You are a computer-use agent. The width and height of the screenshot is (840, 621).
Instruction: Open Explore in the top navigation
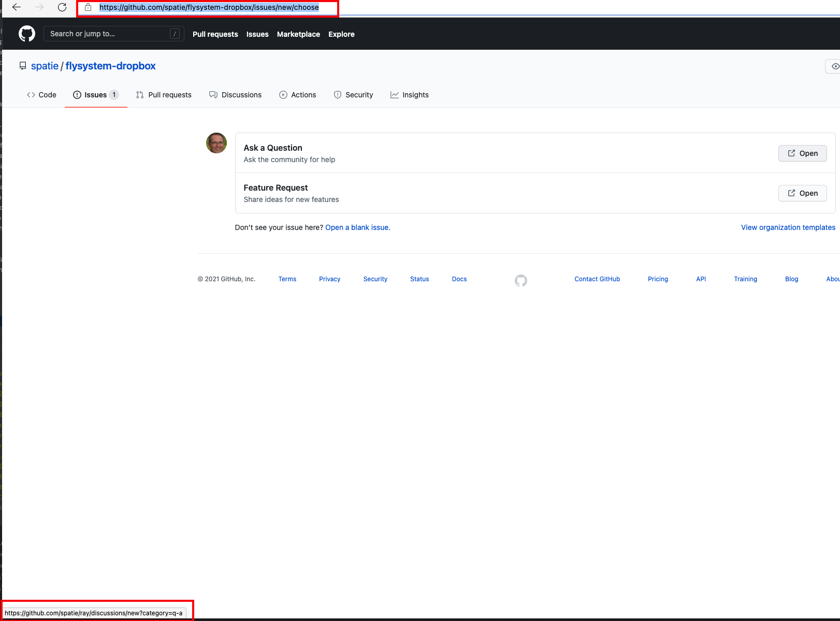pyautogui.click(x=341, y=34)
